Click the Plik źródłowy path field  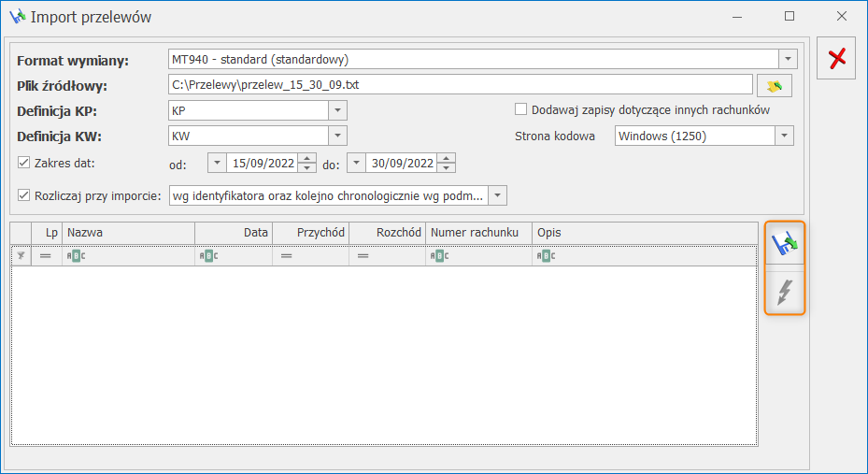pos(460,85)
